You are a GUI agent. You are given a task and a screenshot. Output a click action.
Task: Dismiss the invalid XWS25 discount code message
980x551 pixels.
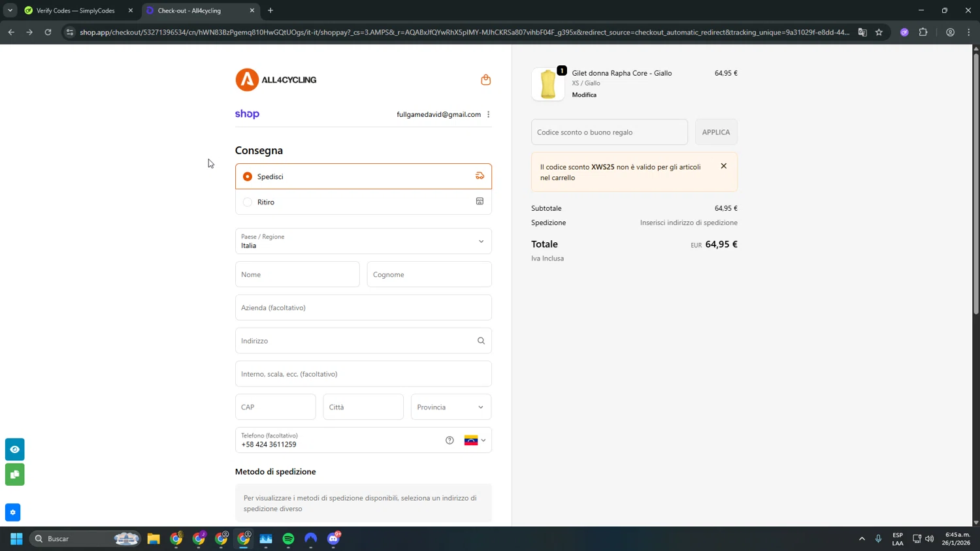tap(723, 166)
